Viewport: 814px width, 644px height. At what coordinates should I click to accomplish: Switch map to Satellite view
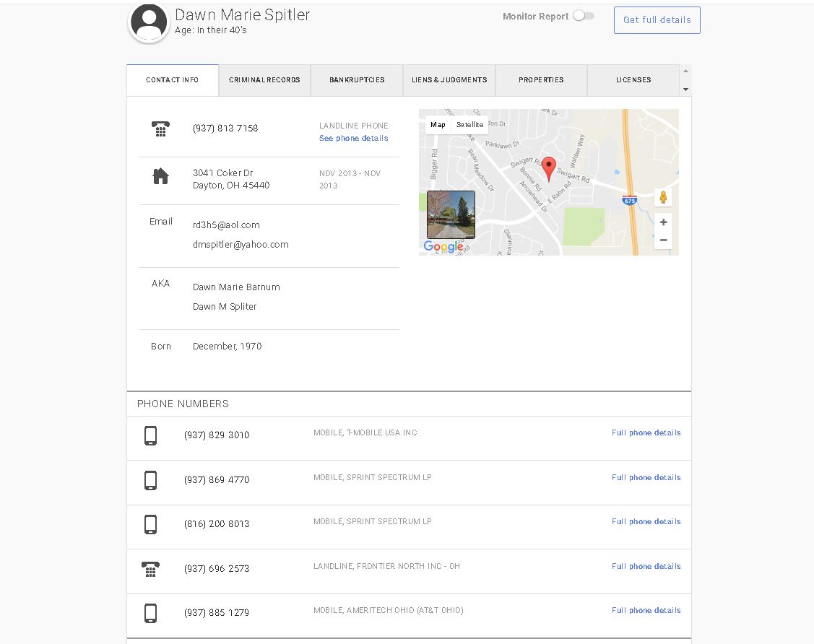(469, 125)
